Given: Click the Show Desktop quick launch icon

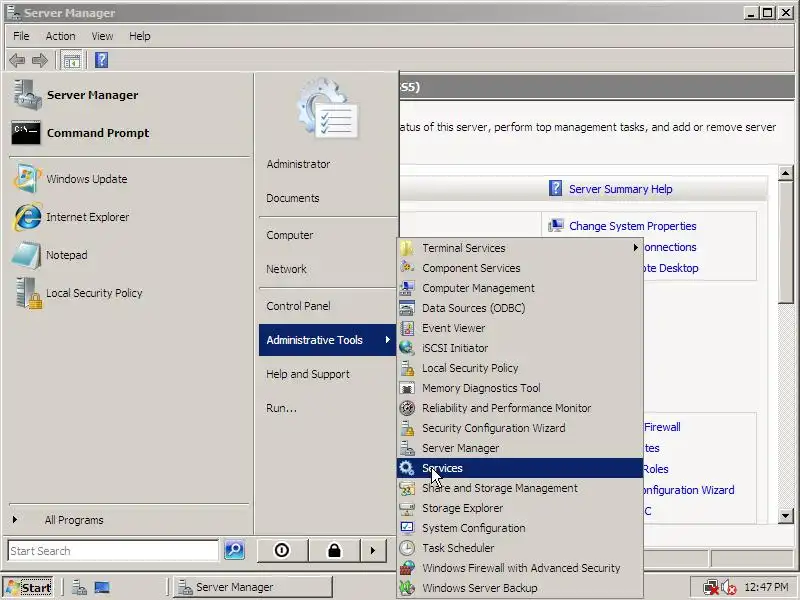Looking at the screenshot, I should pos(102,588).
